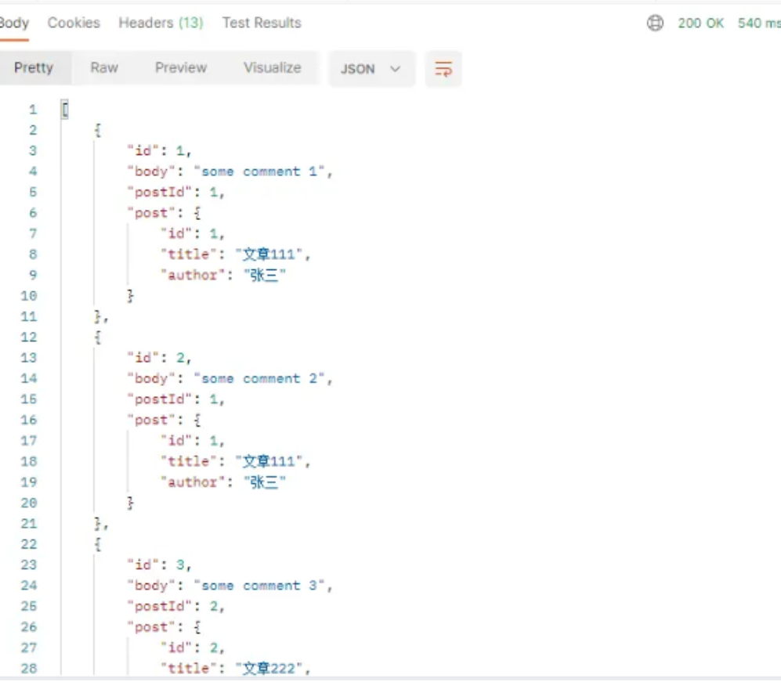Switch to the Body tab

(14, 23)
